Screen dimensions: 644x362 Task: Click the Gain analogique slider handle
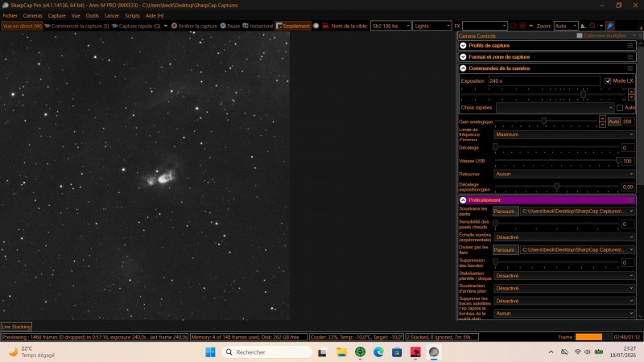[x=543, y=121]
